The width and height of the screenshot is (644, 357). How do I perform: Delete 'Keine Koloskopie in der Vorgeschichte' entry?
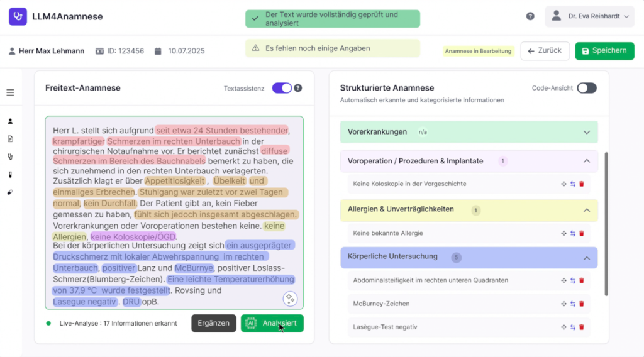(x=581, y=184)
